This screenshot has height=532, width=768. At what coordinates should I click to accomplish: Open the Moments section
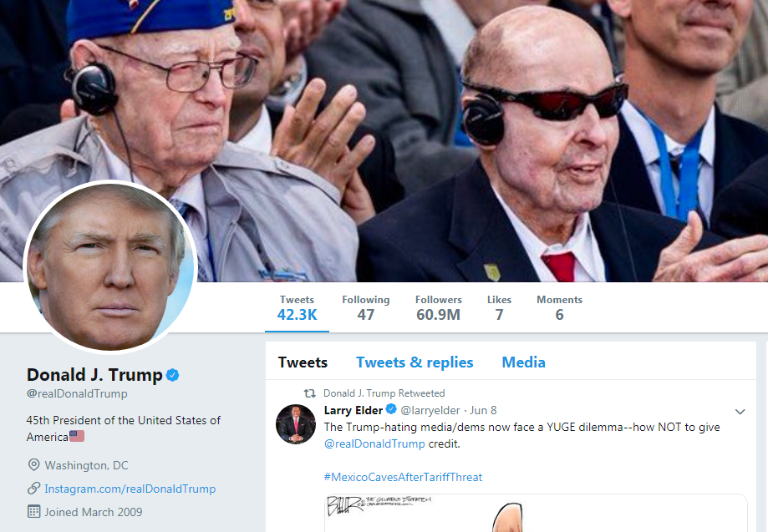coord(559,307)
